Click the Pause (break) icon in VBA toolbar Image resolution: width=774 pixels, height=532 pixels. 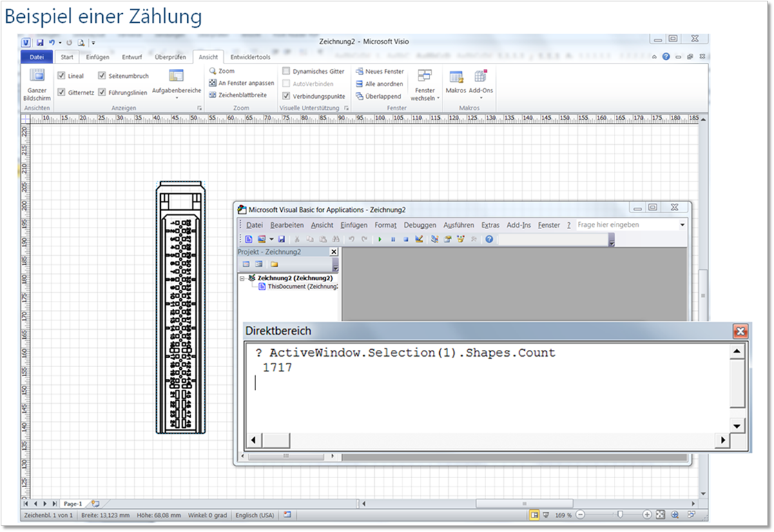[393, 239]
